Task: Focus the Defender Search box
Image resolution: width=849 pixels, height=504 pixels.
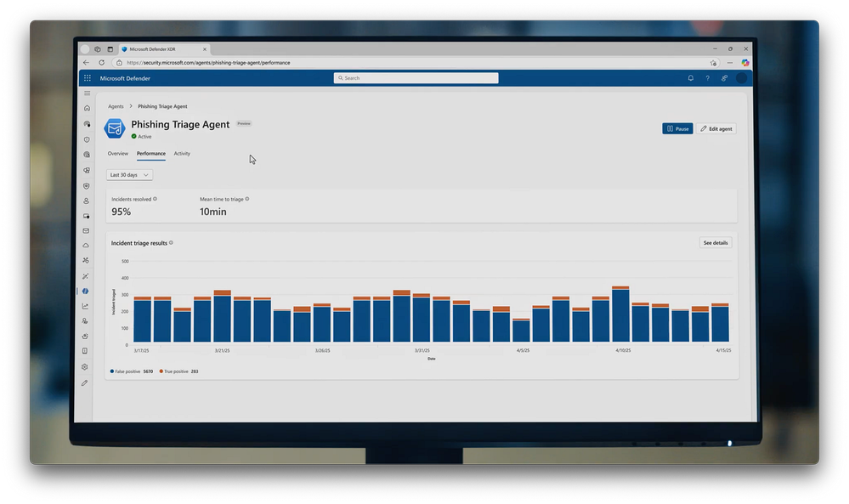Action: 416,78
